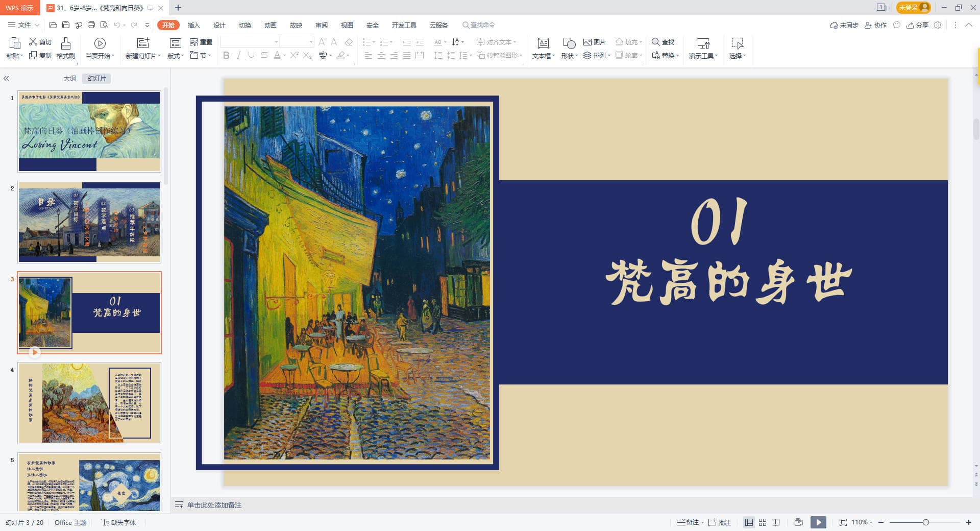Collapse the slide panel chevron
This screenshot has height=531, width=980.
click(x=6, y=78)
